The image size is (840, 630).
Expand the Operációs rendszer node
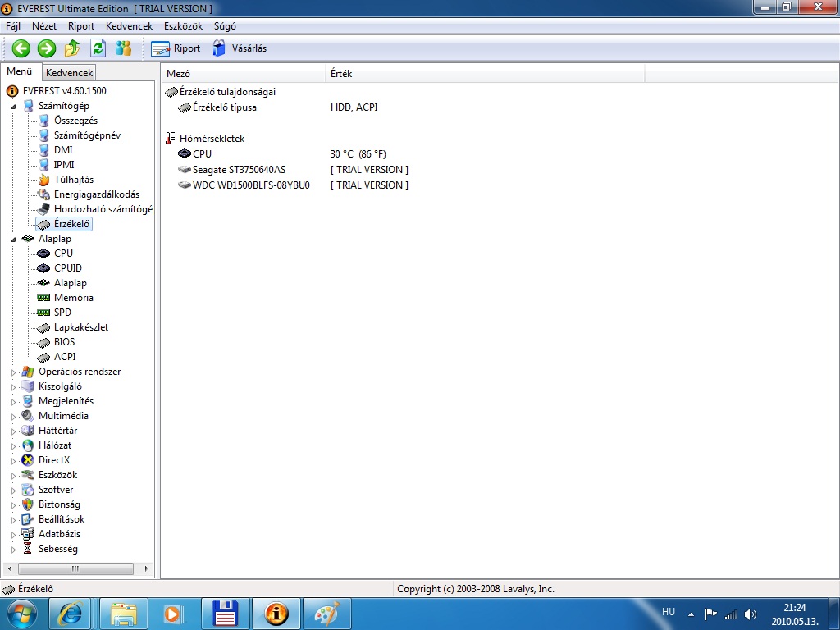(x=13, y=372)
